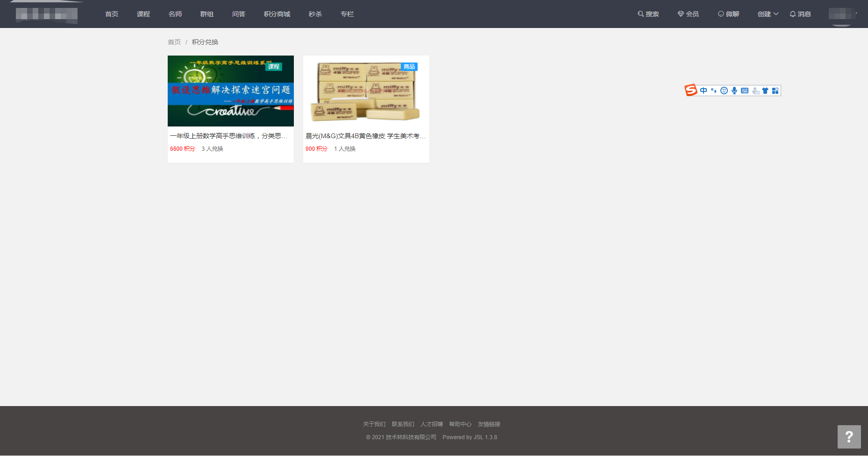The width and height of the screenshot is (868, 456).
Task: Open the 专栏 menu item
Action: click(347, 14)
